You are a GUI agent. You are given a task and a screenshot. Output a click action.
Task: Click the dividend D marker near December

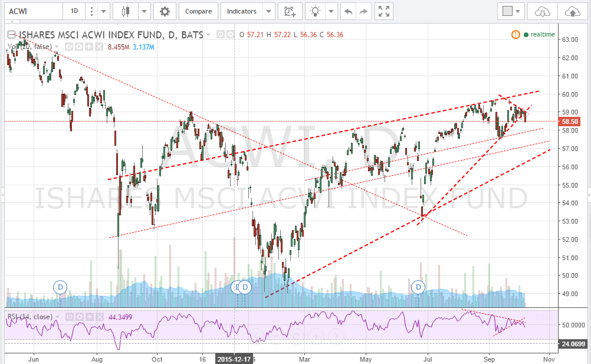(x=245, y=287)
